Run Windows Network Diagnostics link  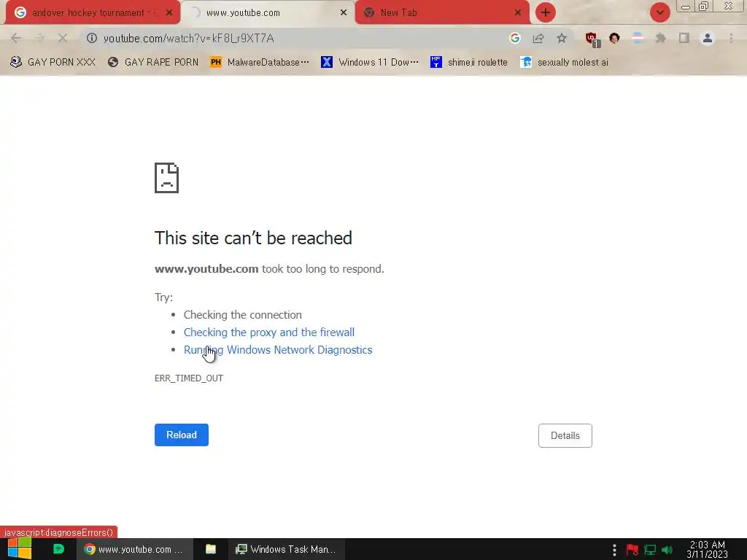click(x=278, y=350)
